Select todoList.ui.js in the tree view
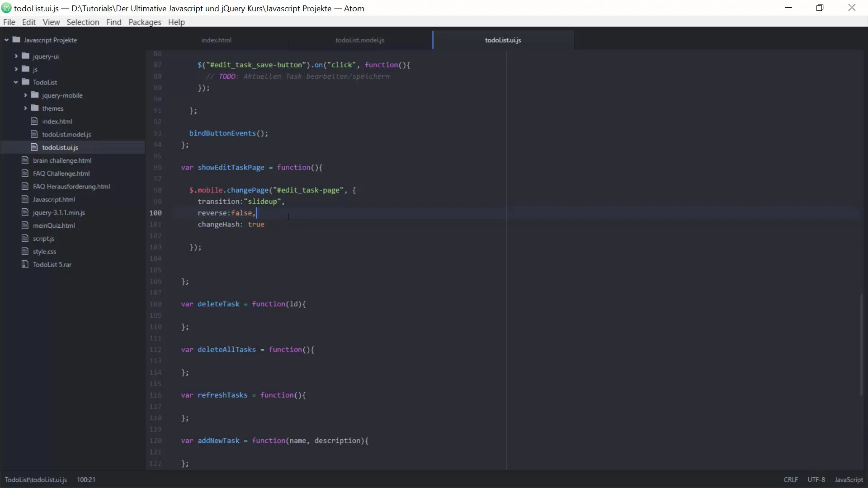This screenshot has height=488, width=868. point(60,147)
